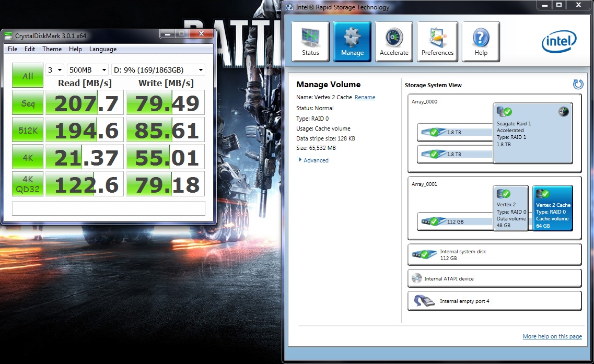Click the Storage System View heading
Screen dimensions: 594x364
point(433,85)
